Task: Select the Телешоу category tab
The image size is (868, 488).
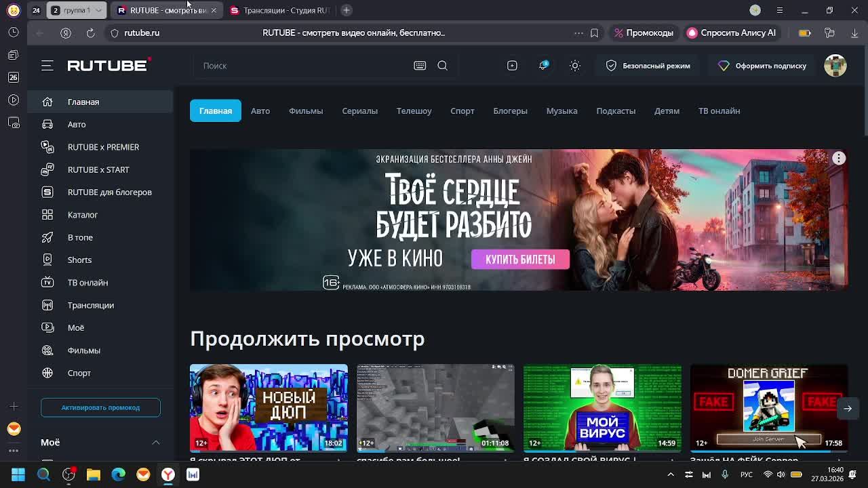Action: click(414, 110)
